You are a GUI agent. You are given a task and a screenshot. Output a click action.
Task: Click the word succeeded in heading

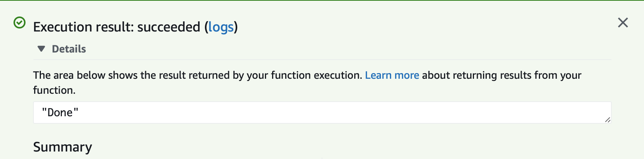click(x=169, y=27)
